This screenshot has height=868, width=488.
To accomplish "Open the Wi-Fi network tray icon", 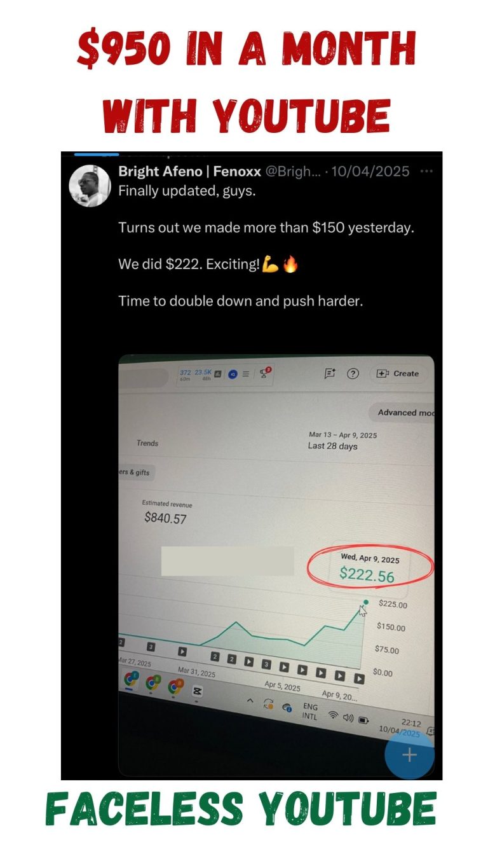I will coord(333,715).
